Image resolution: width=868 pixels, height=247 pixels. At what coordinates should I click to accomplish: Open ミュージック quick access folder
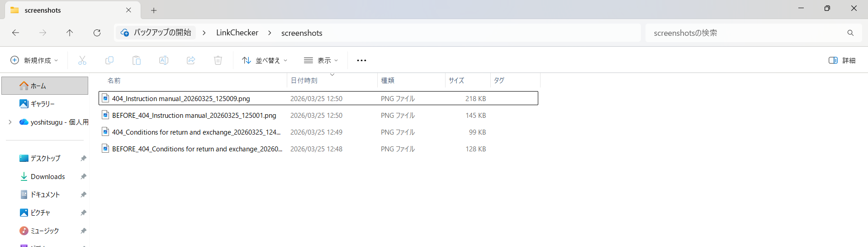coord(39,231)
